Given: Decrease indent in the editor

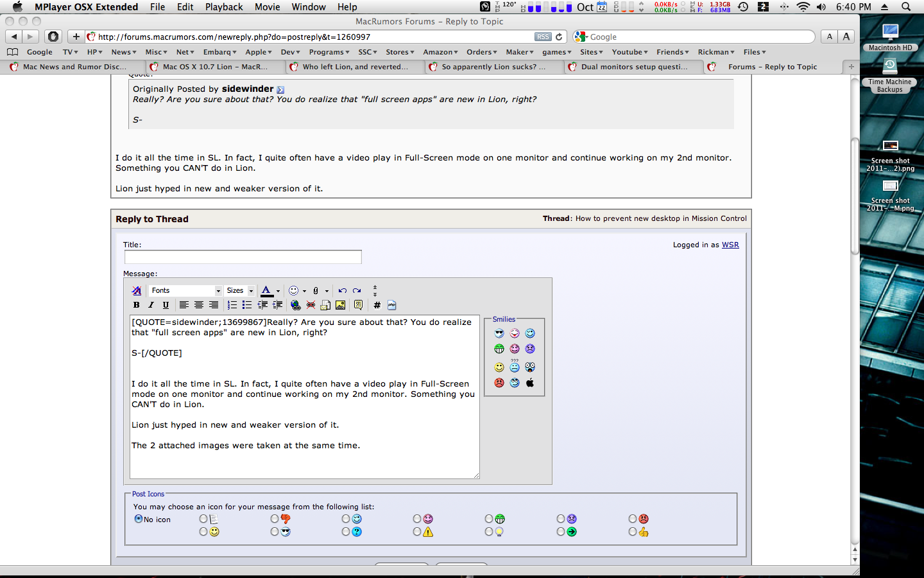Looking at the screenshot, I should [262, 305].
